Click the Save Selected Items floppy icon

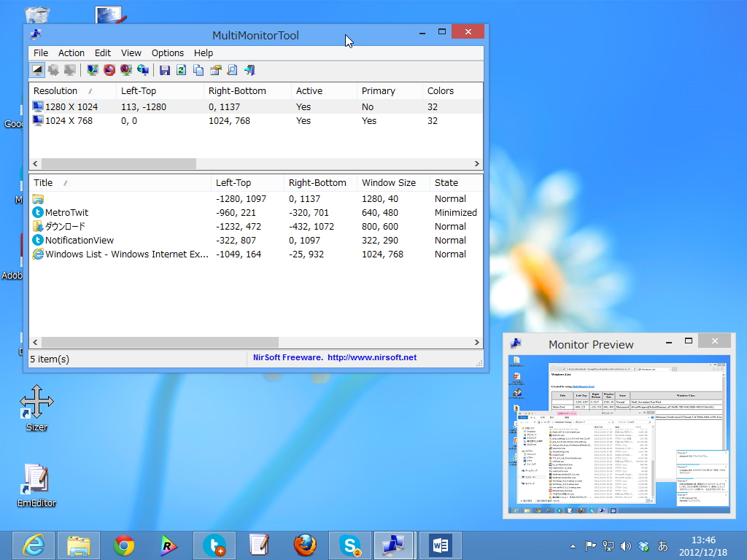(165, 70)
